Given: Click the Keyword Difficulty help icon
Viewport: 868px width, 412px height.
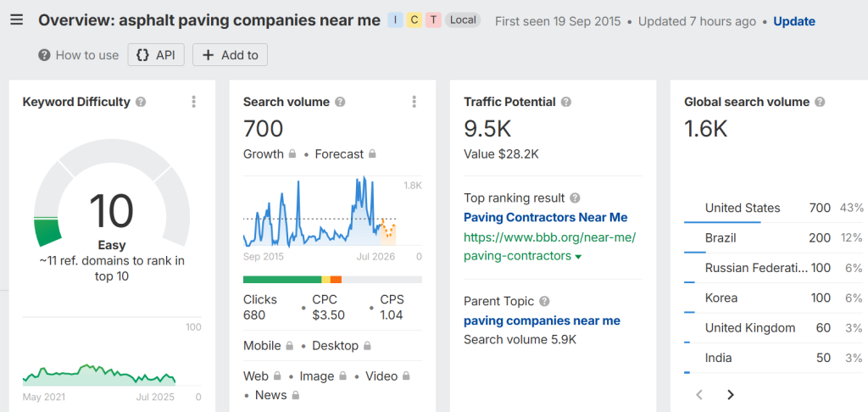Looking at the screenshot, I should (141, 102).
